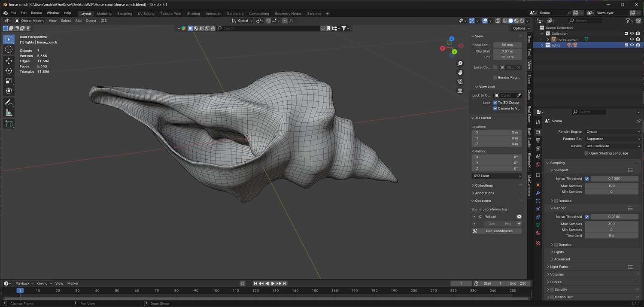
Task: Open the XYZ Euler rotation mode dropdown
Action: (x=497, y=176)
